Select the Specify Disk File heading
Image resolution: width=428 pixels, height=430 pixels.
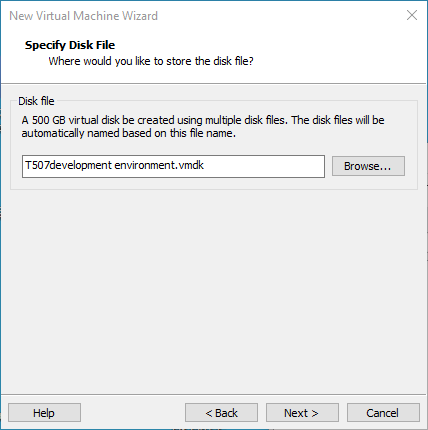point(70,45)
